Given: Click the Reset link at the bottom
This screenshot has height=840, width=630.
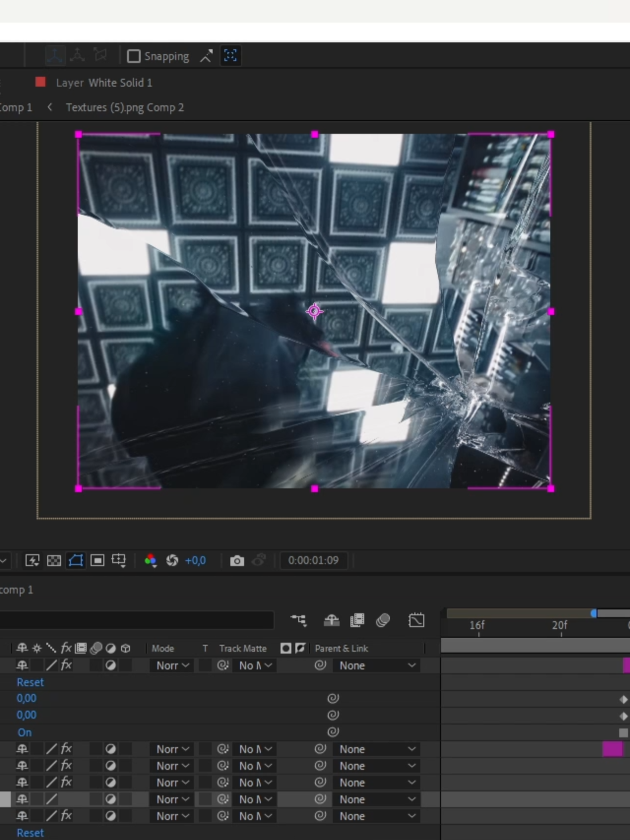Looking at the screenshot, I should 30,833.
